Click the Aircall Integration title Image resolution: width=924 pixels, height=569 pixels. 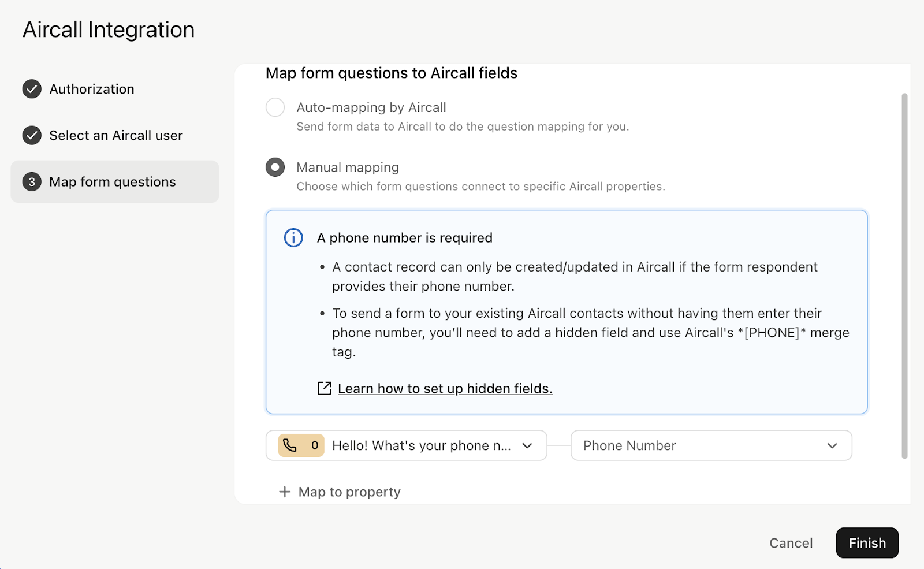pyautogui.click(x=109, y=29)
